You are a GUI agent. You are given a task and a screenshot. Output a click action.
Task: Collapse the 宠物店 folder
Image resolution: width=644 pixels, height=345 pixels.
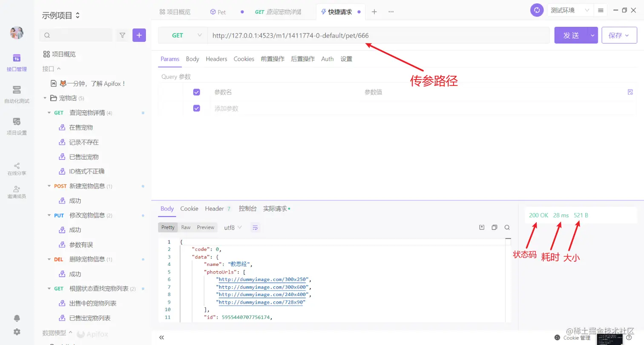tap(45, 98)
